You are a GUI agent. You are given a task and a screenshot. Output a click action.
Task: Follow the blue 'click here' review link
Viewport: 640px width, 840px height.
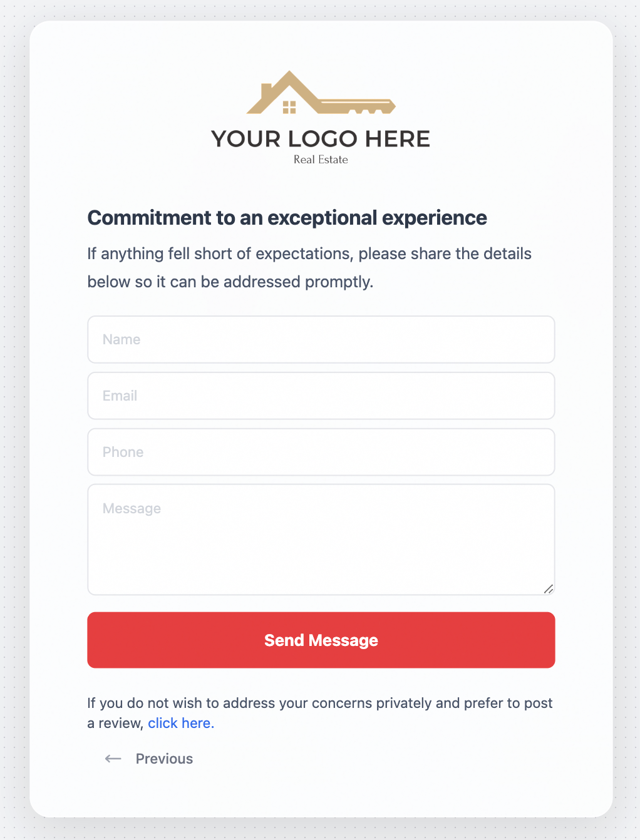click(x=181, y=723)
